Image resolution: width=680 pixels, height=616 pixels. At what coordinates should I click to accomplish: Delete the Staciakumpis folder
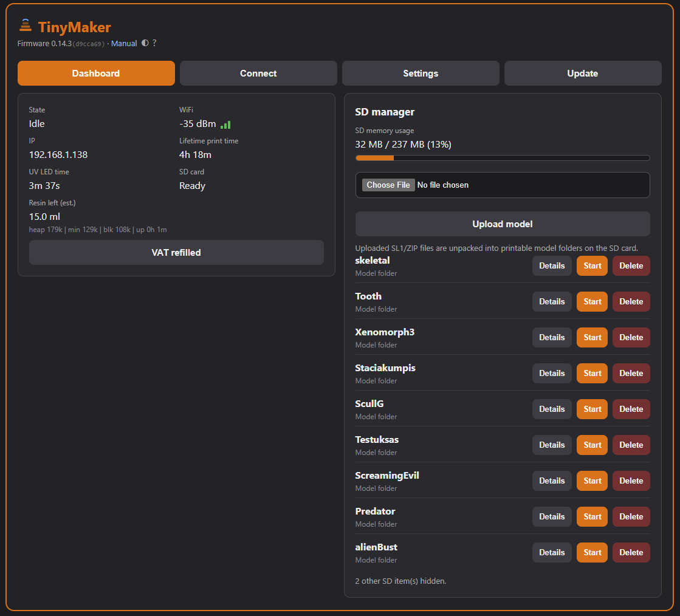pyautogui.click(x=631, y=373)
